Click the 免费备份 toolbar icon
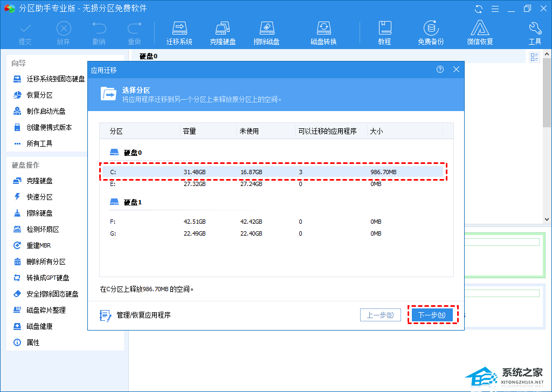This screenshot has width=552, height=392. pos(431,33)
